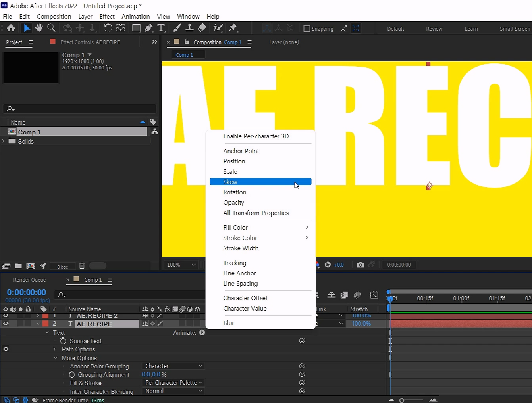
Task: Select the Pen tool
Action: point(148,28)
